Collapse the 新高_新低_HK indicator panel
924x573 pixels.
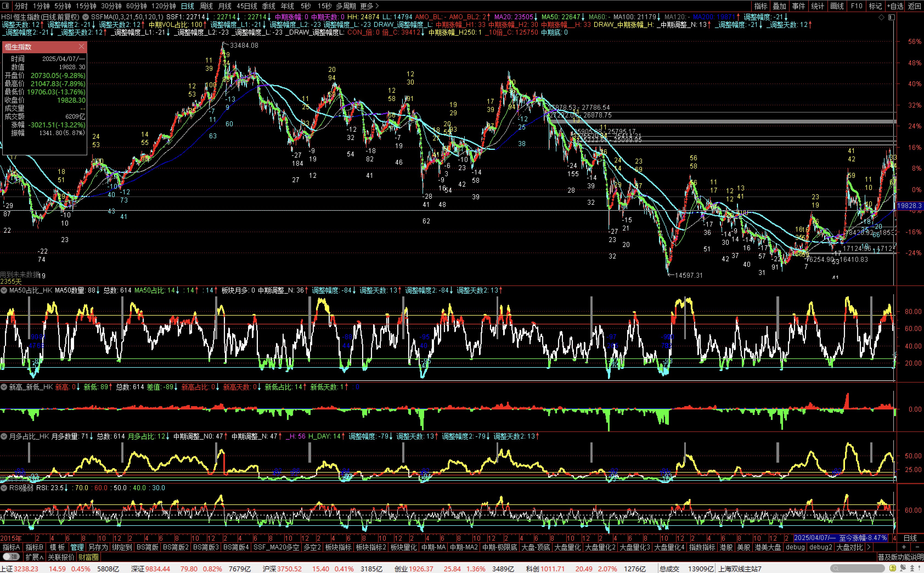[4, 387]
